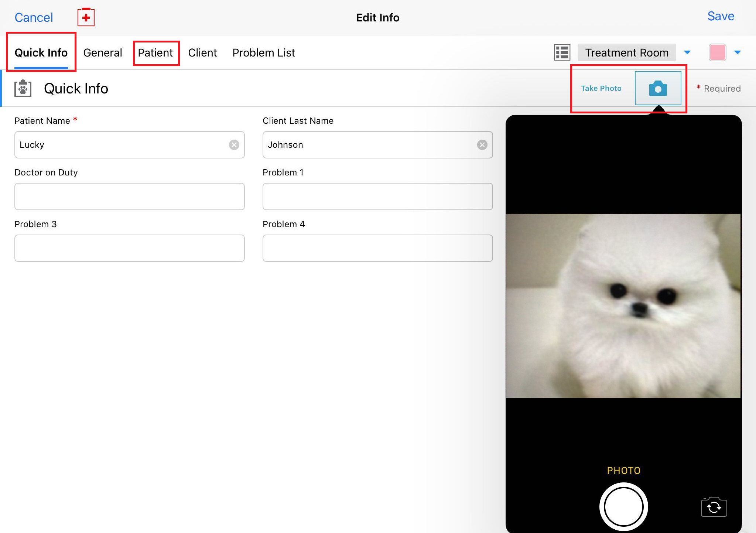Click into the Problem 1 field
The image size is (756, 533).
click(377, 197)
